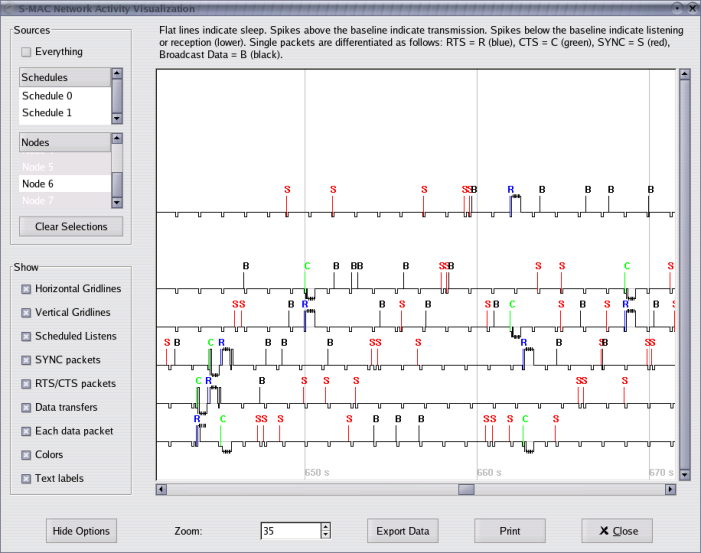Toggle the Horizontal Gridlines option
The image size is (701, 553).
click(26, 289)
